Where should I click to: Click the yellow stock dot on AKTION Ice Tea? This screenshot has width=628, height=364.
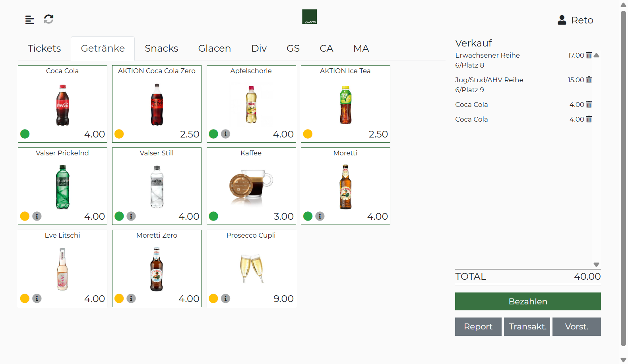tap(308, 134)
